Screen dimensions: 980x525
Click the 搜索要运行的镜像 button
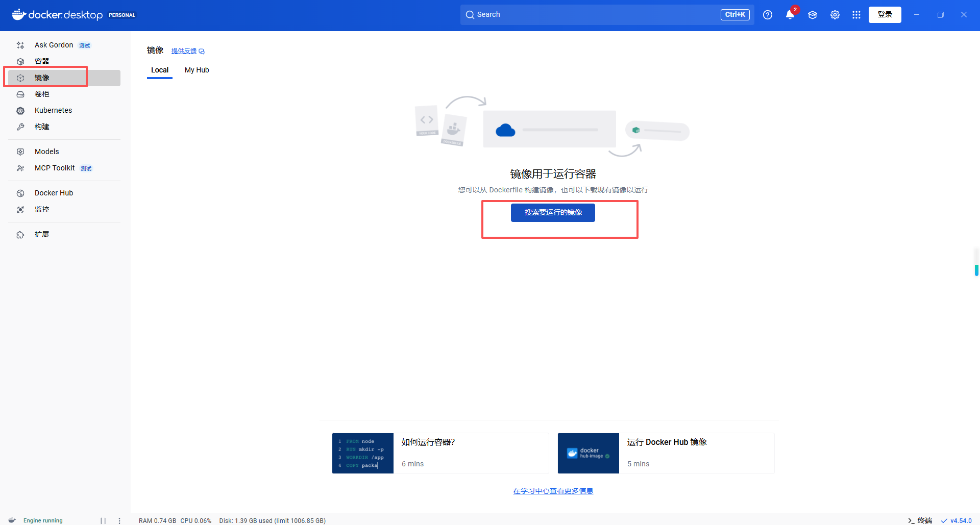pos(553,212)
